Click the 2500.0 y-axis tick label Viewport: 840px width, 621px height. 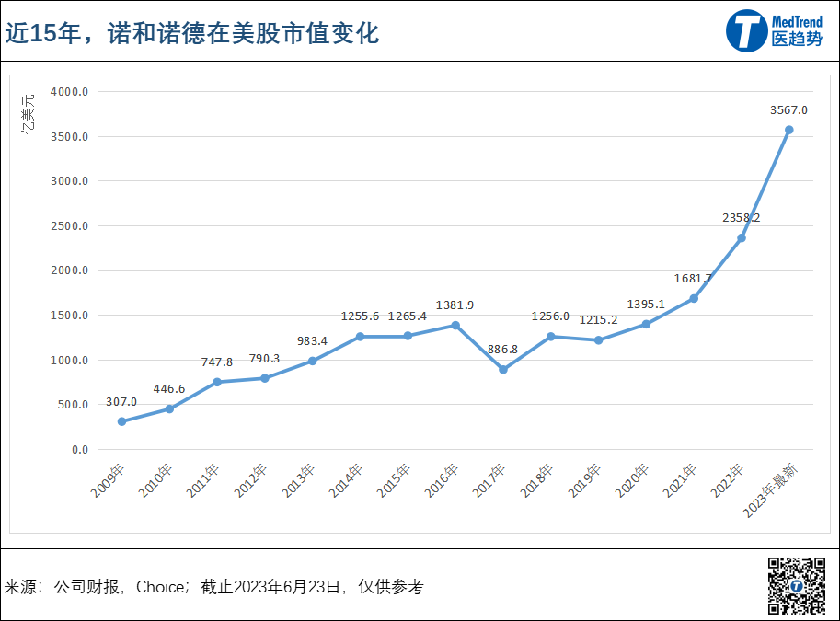[x=70, y=226]
